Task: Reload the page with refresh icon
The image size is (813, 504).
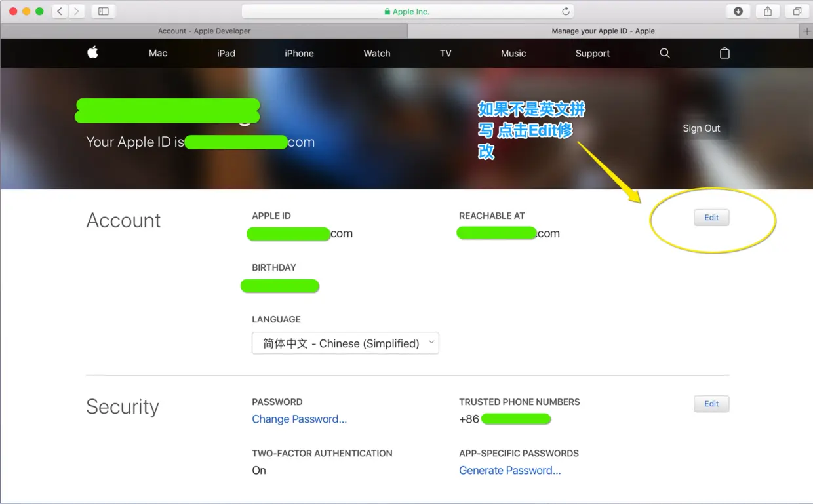Action: tap(566, 11)
